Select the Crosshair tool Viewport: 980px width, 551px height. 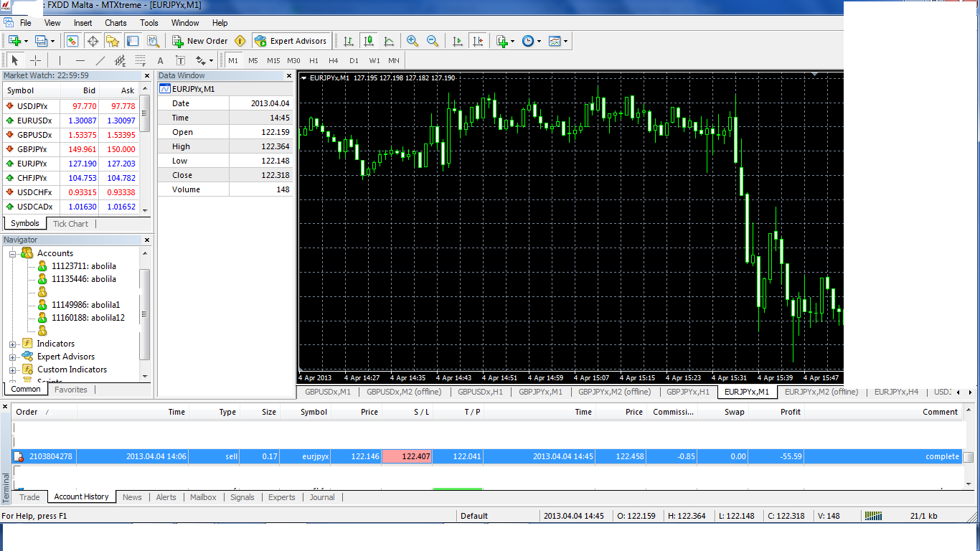coord(35,60)
